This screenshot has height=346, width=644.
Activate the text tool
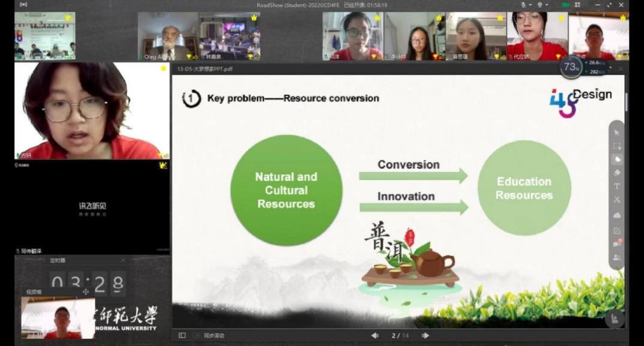coord(616,186)
